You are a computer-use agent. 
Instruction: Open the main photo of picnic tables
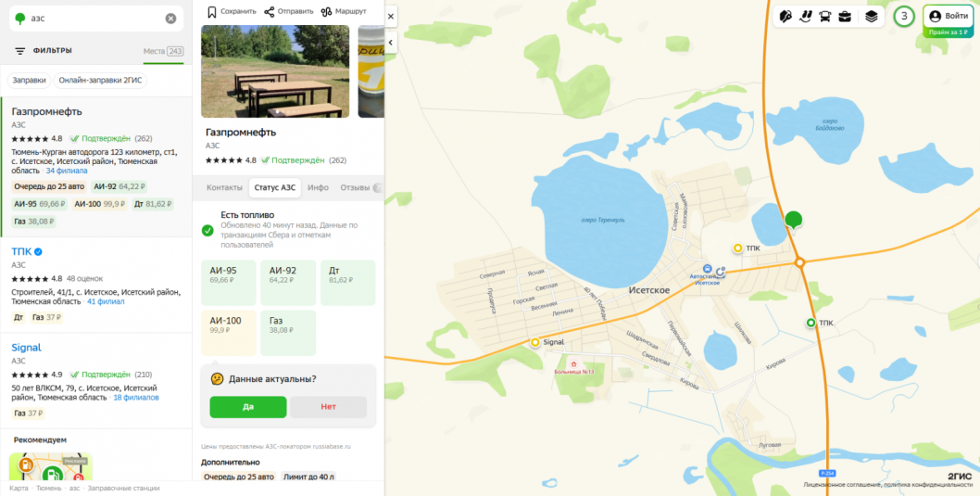point(275,71)
